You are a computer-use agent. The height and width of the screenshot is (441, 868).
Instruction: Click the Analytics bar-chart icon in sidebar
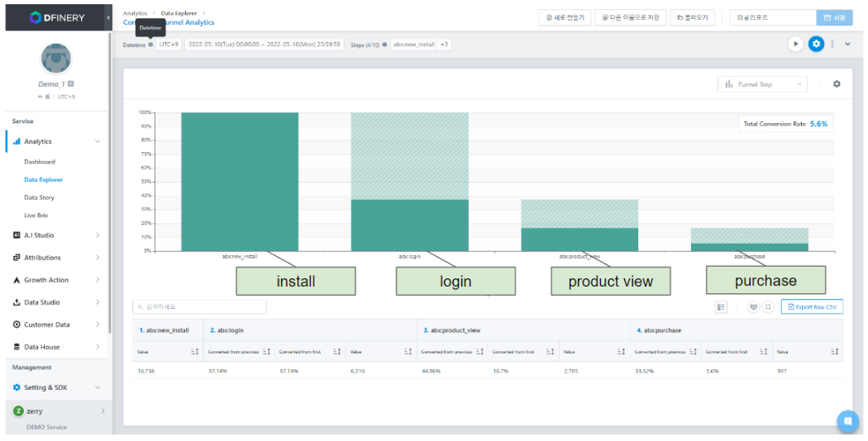[x=17, y=142]
